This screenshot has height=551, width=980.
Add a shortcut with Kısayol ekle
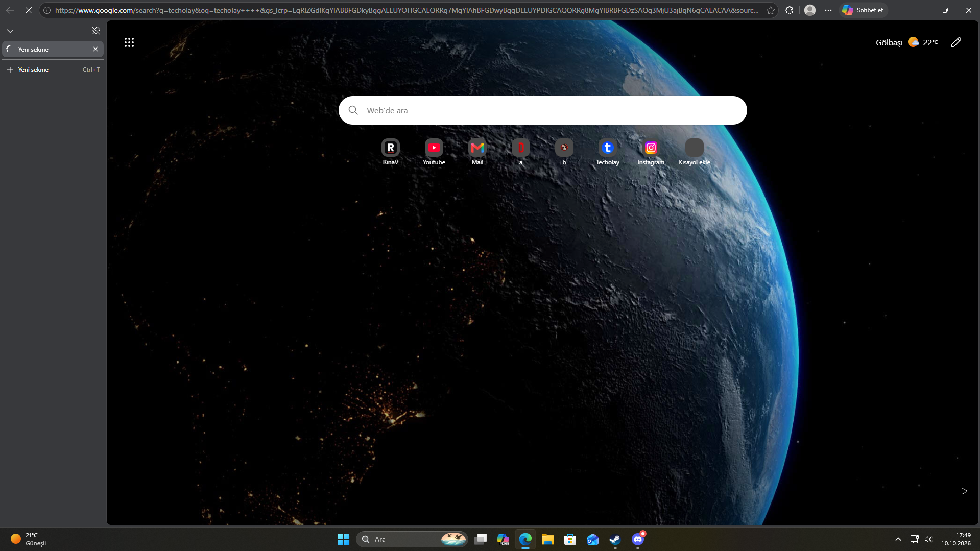click(694, 152)
